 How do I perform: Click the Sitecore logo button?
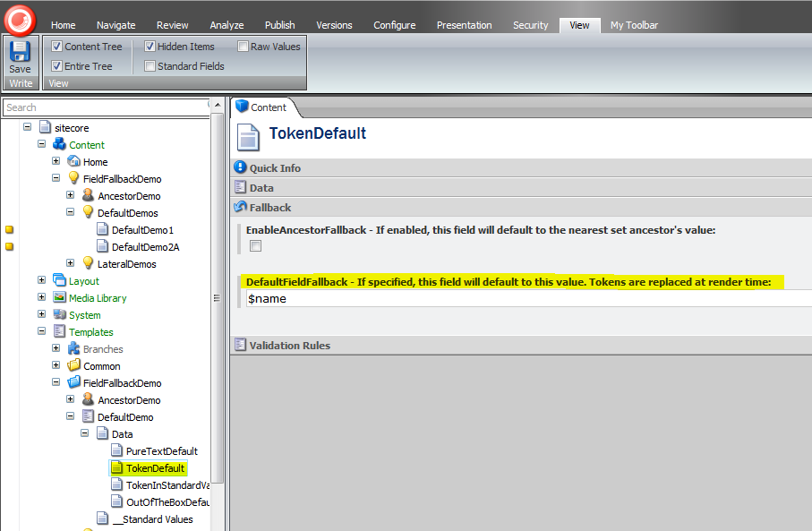click(21, 21)
